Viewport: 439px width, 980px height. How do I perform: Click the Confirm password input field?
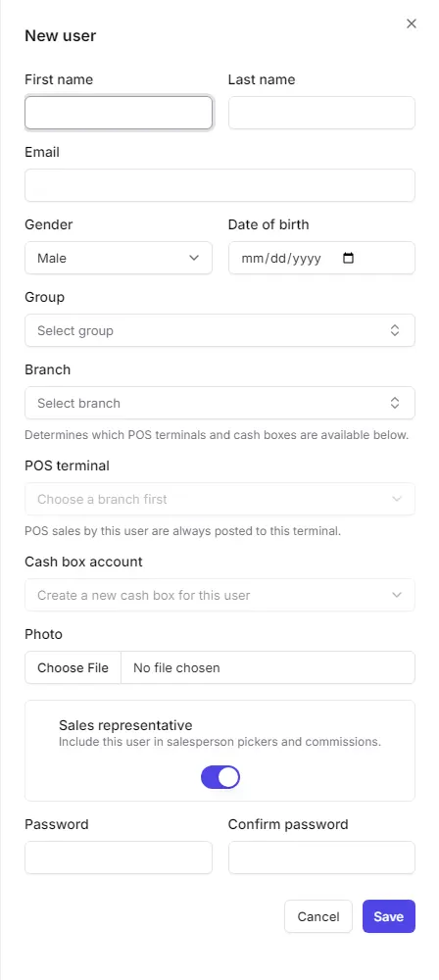coord(321,857)
